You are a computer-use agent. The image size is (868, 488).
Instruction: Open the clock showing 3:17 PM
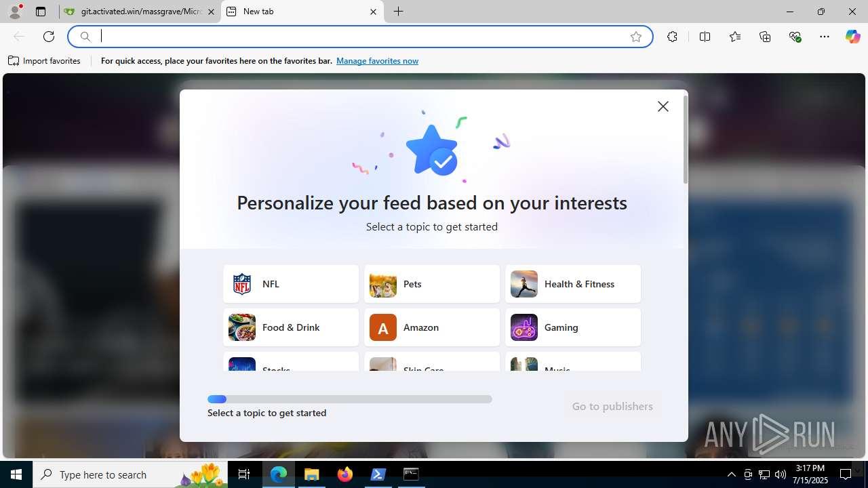[x=810, y=474]
